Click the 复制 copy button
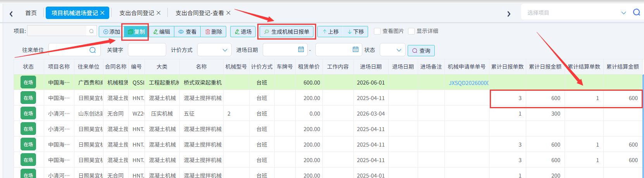The image size is (644, 178). 136,32
